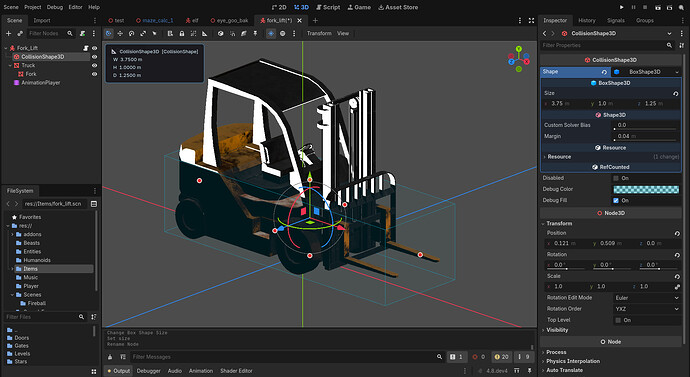The width and height of the screenshot is (690, 377).
Task: Click the Scale link lock icon
Action: click(677, 287)
